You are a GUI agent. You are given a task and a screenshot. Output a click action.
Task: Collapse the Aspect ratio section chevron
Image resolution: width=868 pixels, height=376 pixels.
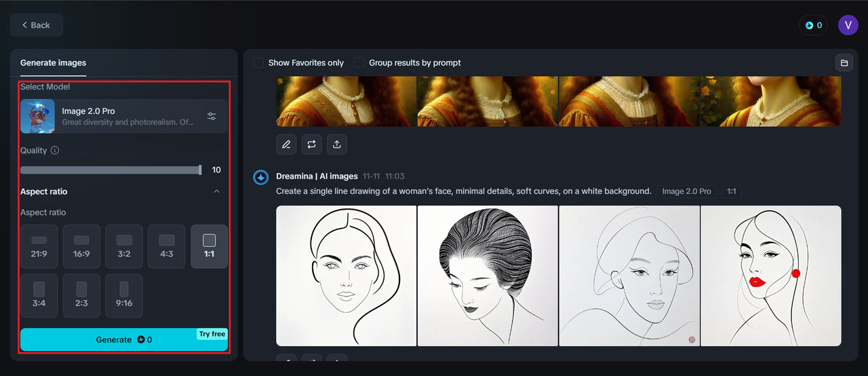coord(217,191)
